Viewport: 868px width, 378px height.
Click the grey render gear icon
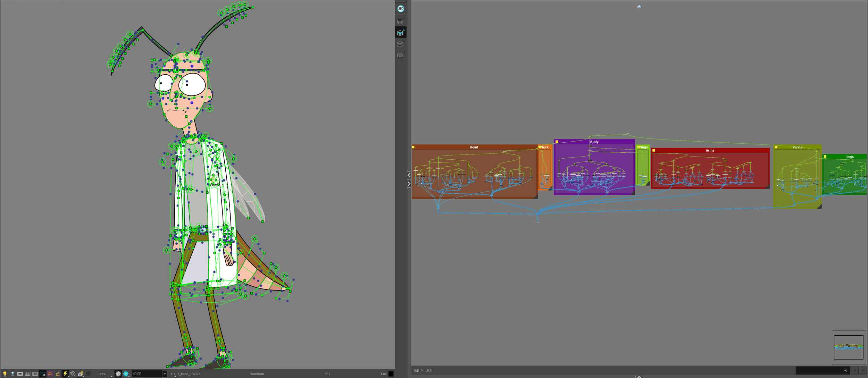[x=118, y=374]
